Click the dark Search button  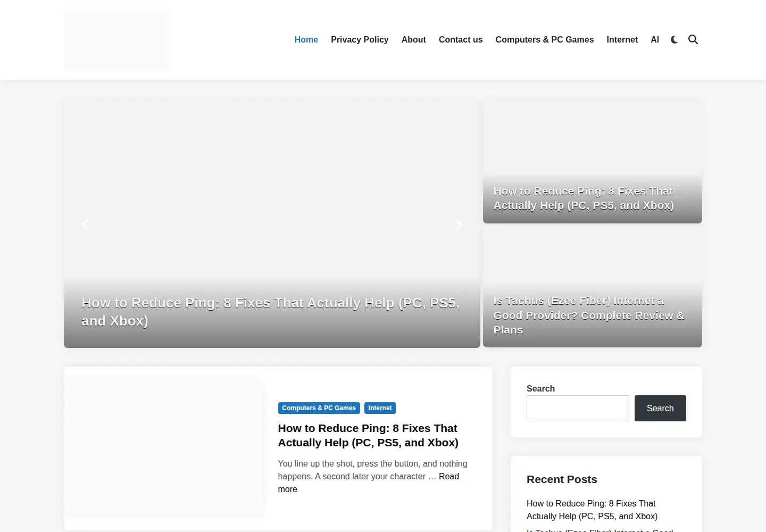pyautogui.click(x=660, y=408)
